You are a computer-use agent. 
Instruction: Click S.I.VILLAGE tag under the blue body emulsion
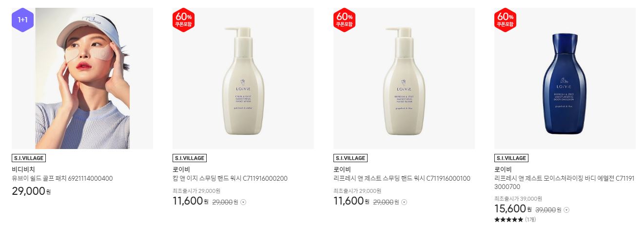pyautogui.click(x=511, y=158)
